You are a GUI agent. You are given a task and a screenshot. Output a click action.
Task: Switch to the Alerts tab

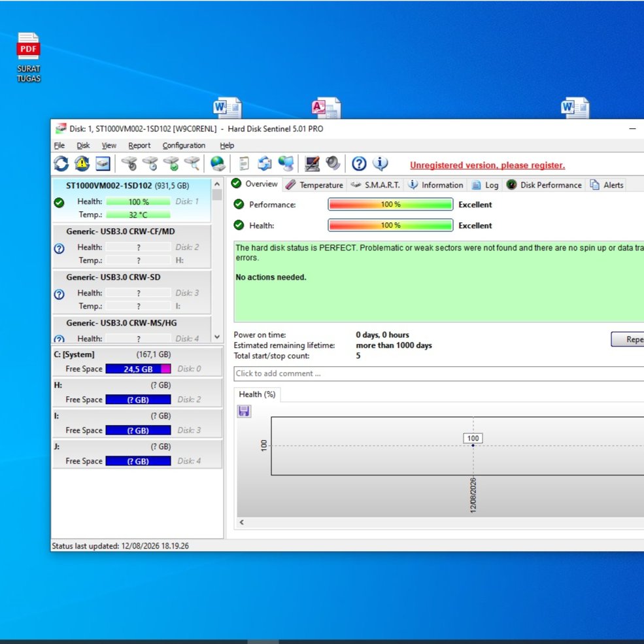(607, 185)
